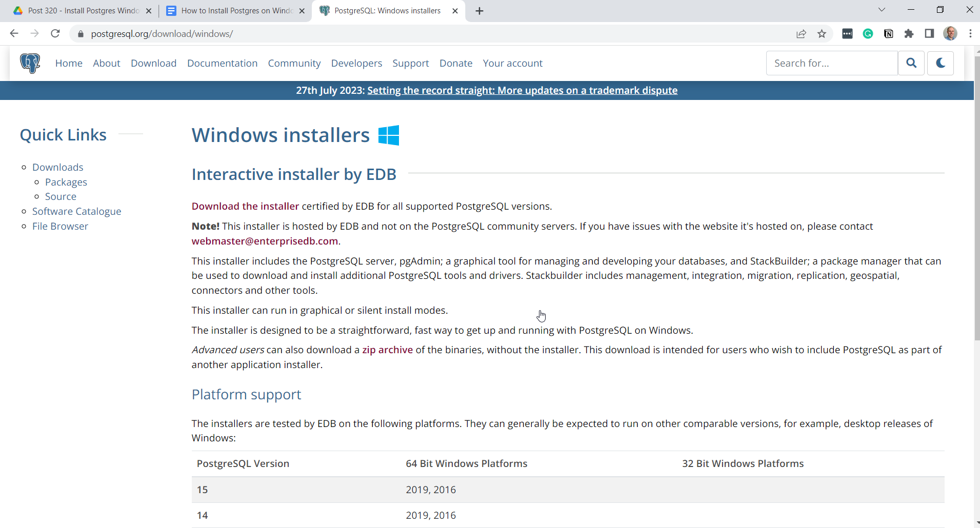The height and width of the screenshot is (528, 980).
Task: Click the share page icon
Action: tap(801, 34)
